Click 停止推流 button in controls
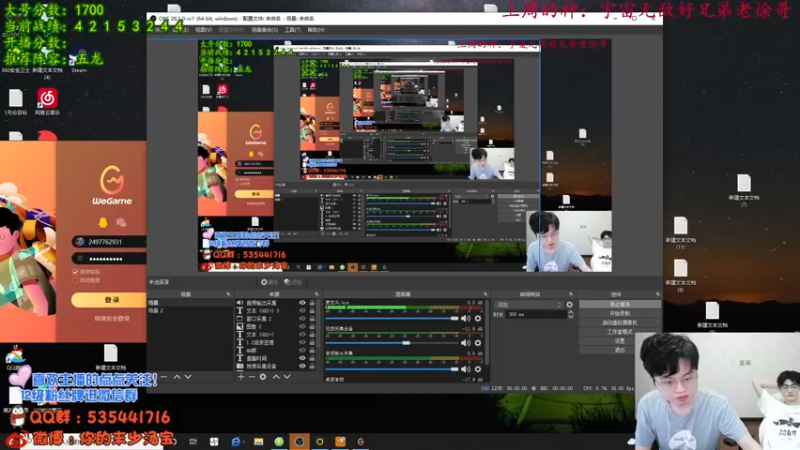800x450 pixels. pos(619,304)
